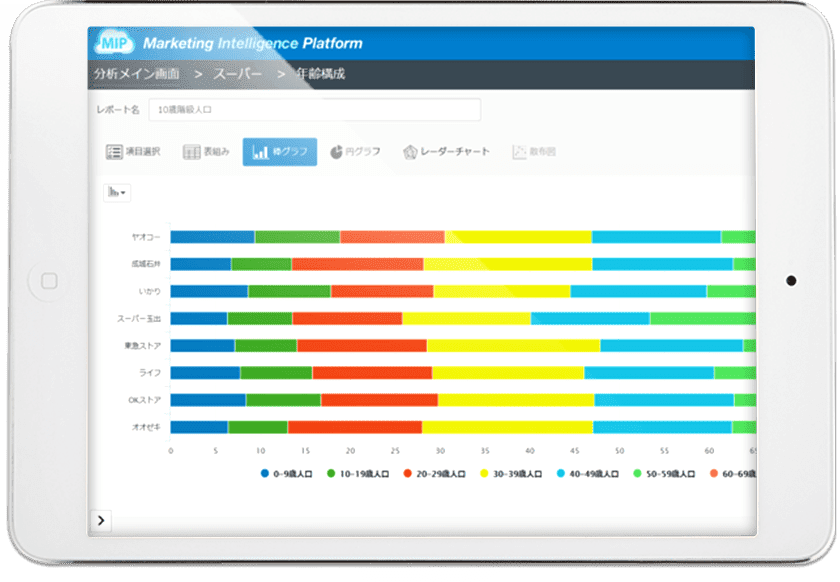The width and height of the screenshot is (840, 582).
Task: Select the いかり row label
Action: (149, 292)
